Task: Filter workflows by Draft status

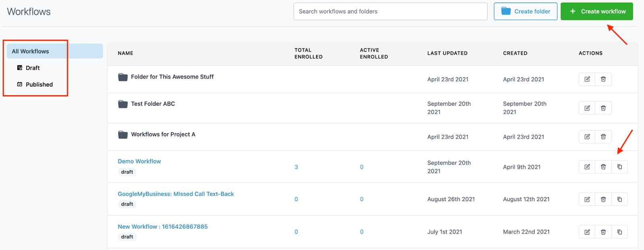Action: pyautogui.click(x=33, y=68)
